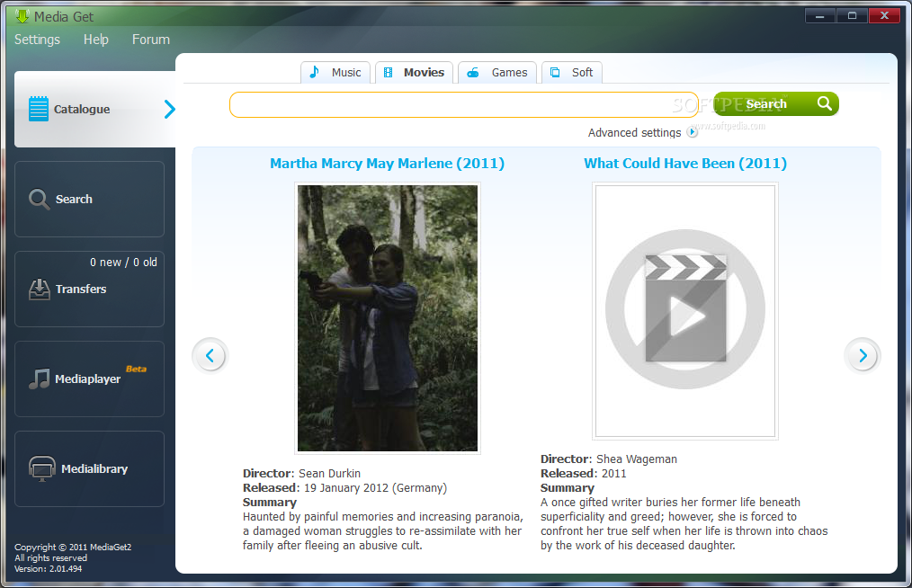The image size is (912, 588).
Task: Click the 'Released: 2011' line
Action: (x=584, y=474)
